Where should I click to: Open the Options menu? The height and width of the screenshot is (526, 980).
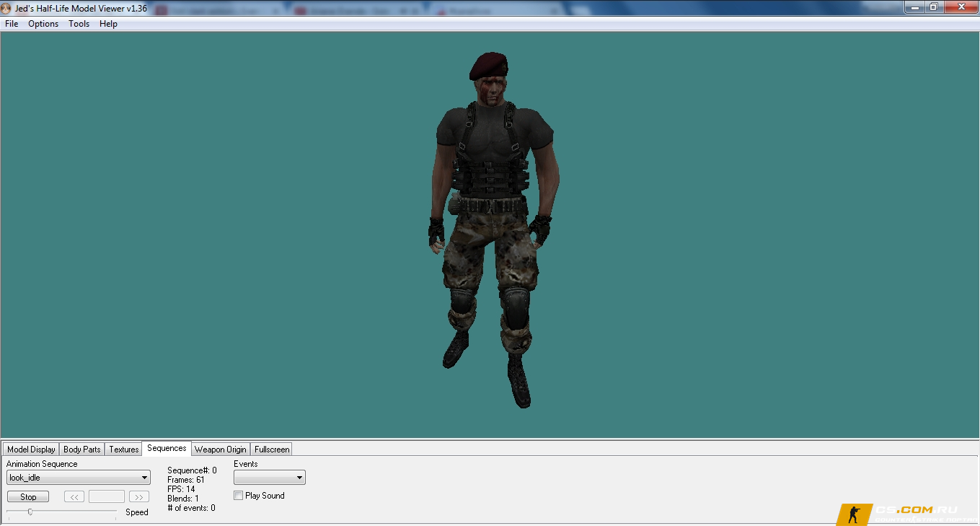(43, 24)
